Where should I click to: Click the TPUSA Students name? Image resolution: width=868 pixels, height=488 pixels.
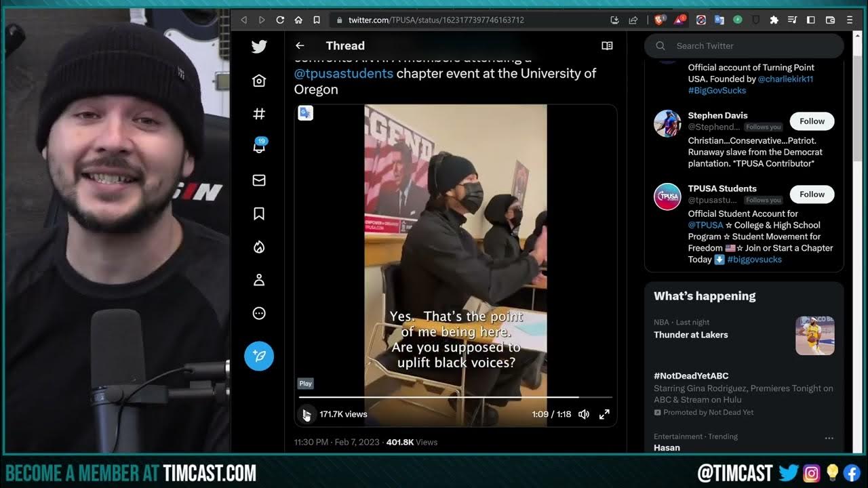coord(722,188)
